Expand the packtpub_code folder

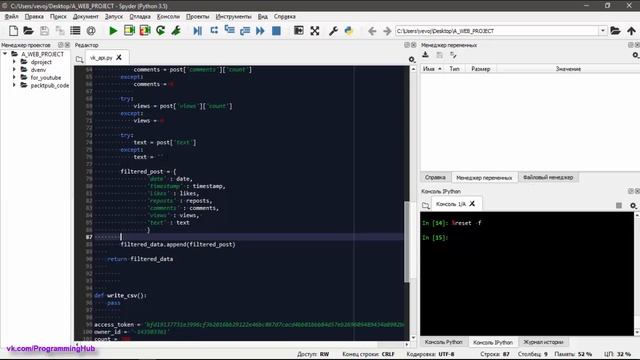point(14,85)
